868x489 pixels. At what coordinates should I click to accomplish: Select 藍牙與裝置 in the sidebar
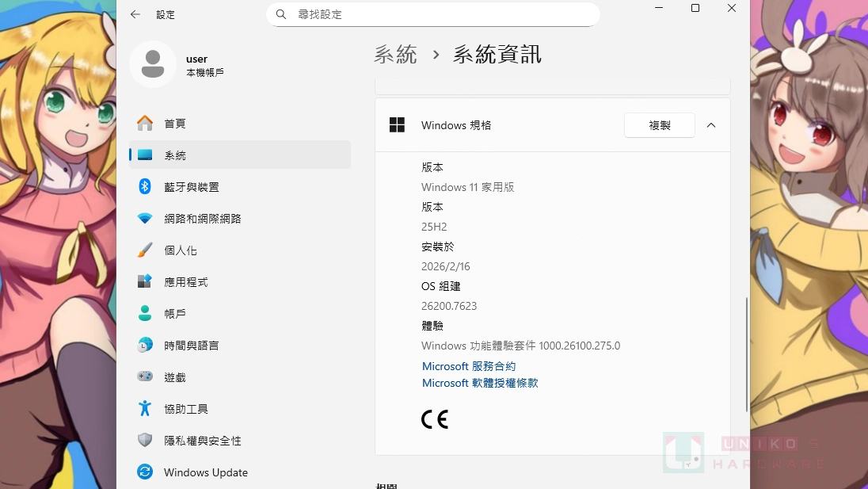click(192, 187)
